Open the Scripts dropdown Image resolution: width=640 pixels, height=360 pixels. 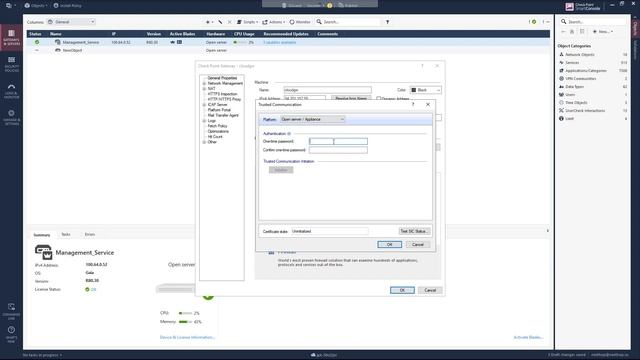click(x=247, y=22)
